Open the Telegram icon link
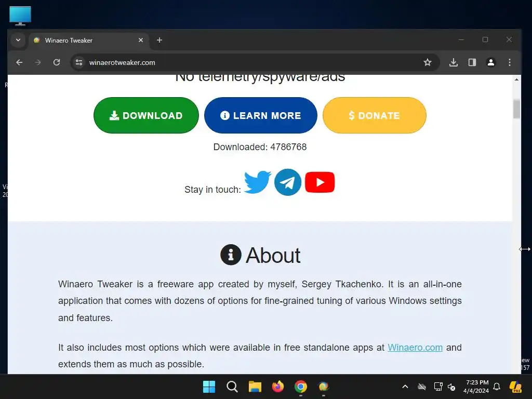 point(288,182)
